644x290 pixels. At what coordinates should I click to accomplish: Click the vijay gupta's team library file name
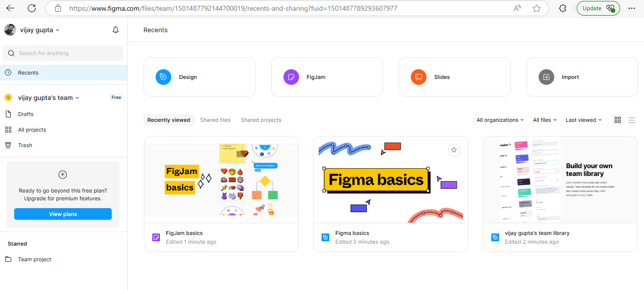(x=537, y=233)
